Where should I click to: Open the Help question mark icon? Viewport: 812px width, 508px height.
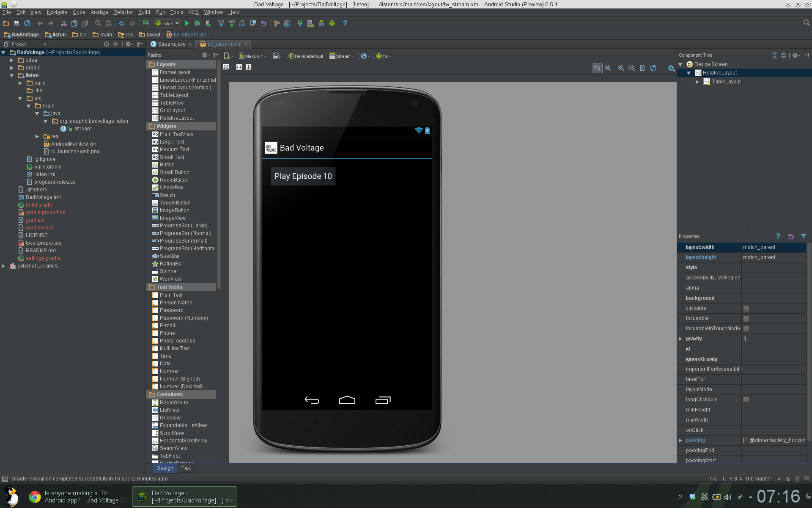345,23
